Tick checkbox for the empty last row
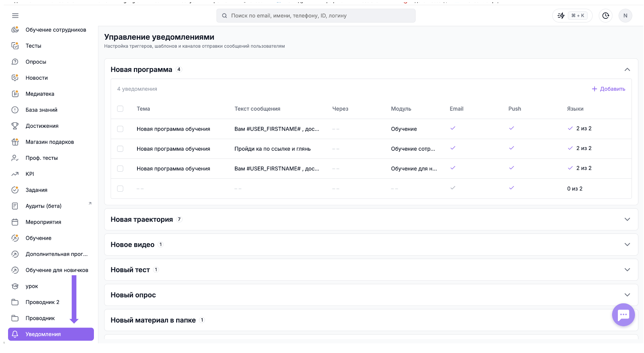Viewport: 644px width, 353px height. (x=120, y=188)
